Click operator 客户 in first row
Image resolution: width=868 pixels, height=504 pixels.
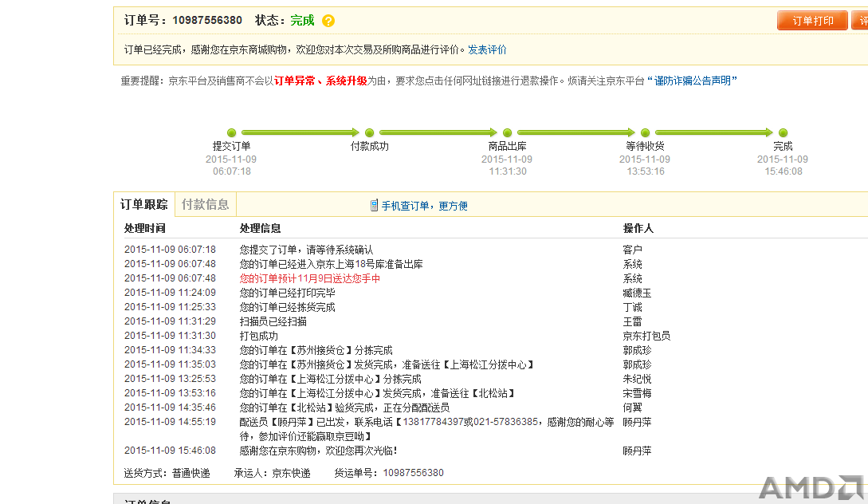coord(632,250)
